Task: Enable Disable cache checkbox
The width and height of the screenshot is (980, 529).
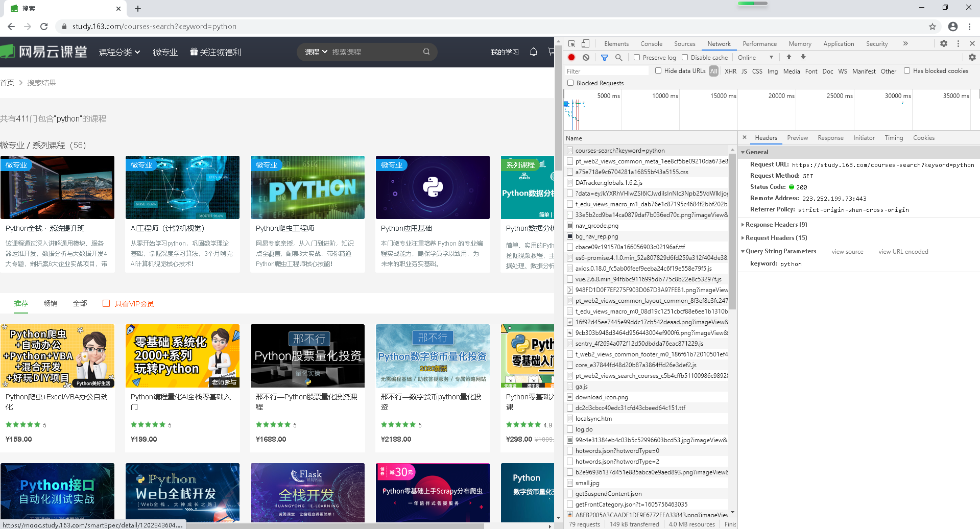Action: (685, 57)
